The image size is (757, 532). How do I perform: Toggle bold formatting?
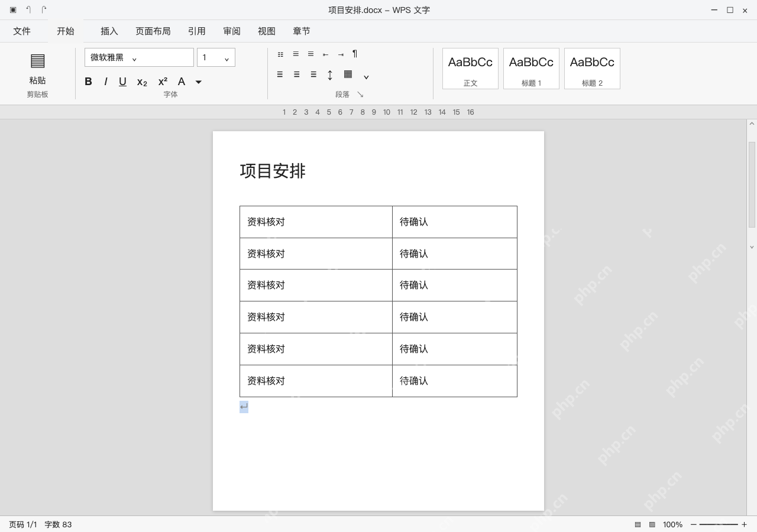click(x=88, y=82)
